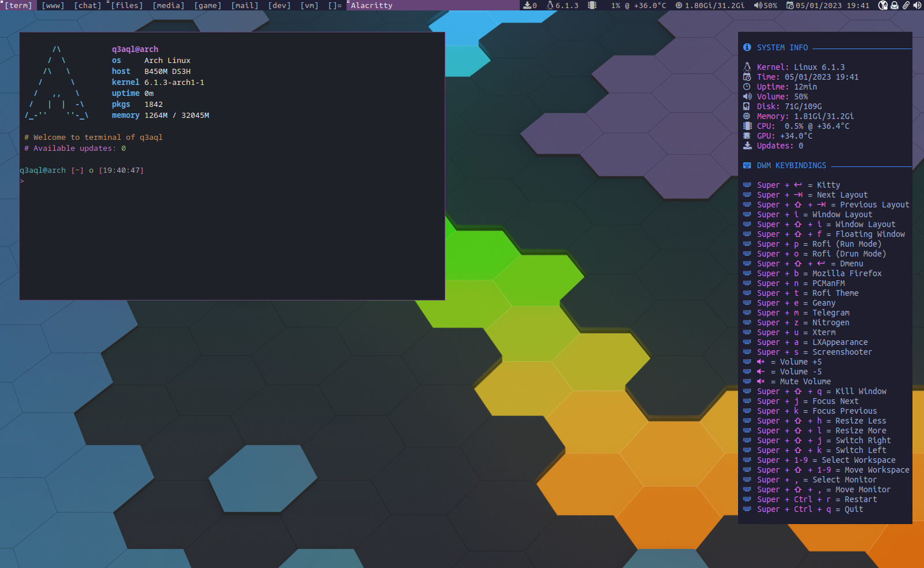Screen dimensions: 924x568
Task: Click the q3aql@arch header in the terminal
Action: pos(135,49)
